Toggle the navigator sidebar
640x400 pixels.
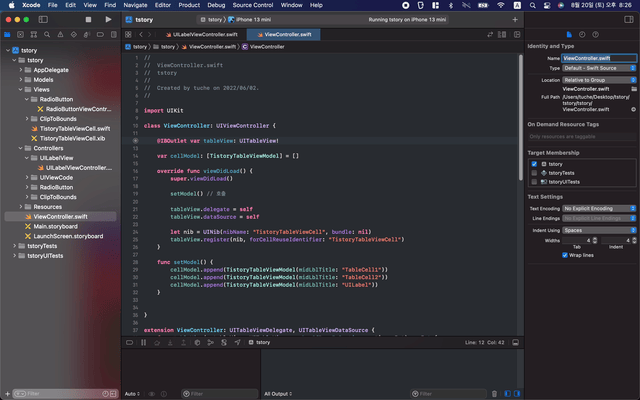point(43,20)
